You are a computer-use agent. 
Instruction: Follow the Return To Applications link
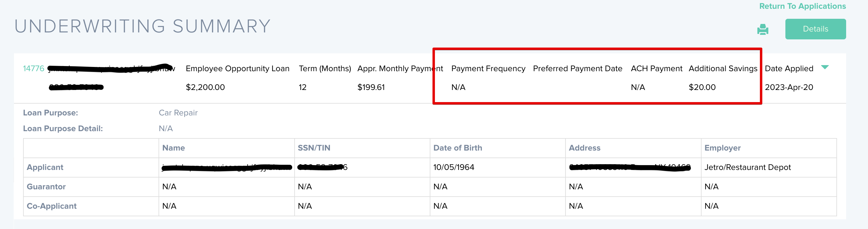[802, 6]
